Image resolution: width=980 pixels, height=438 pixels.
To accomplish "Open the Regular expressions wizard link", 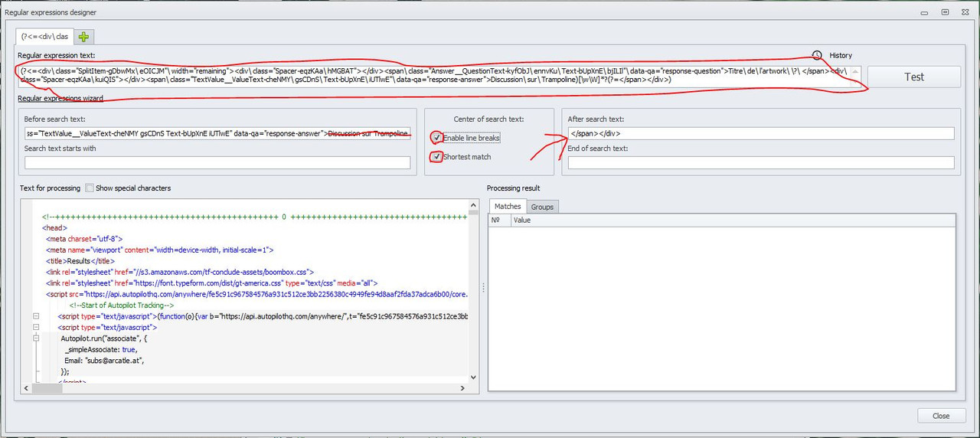I will point(61,98).
